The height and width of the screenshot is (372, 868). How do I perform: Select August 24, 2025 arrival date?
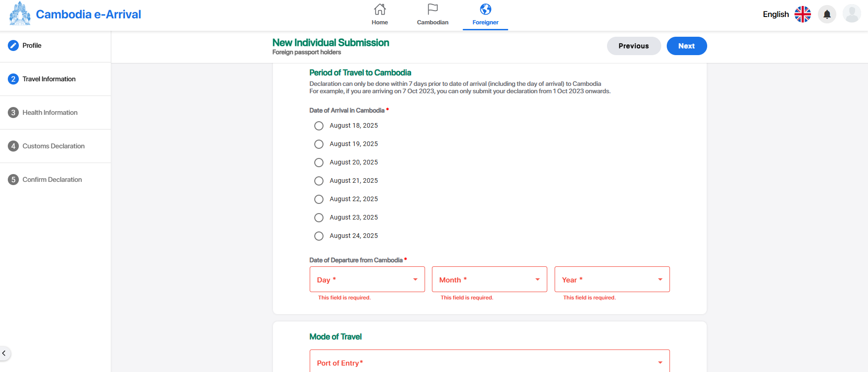(319, 236)
